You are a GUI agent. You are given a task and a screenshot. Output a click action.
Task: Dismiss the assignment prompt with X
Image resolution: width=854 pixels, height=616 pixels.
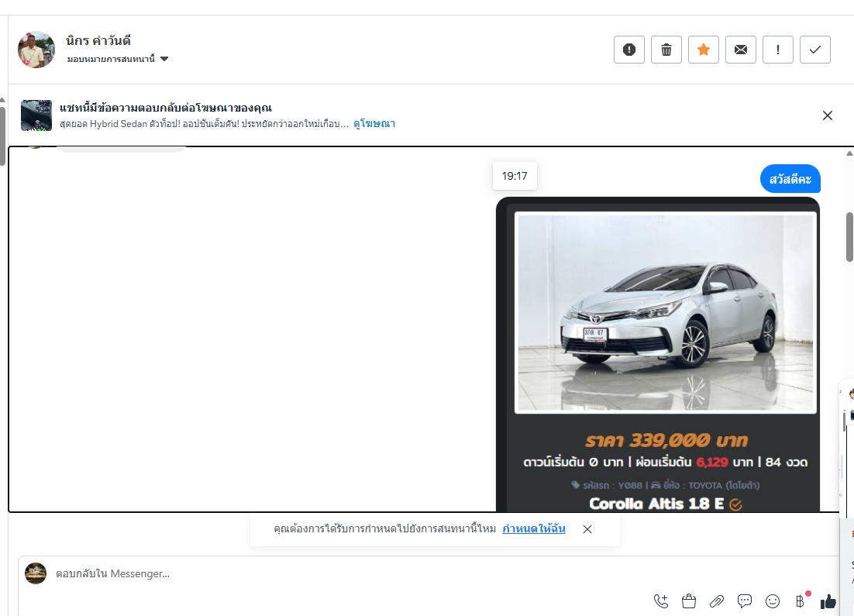click(x=587, y=529)
